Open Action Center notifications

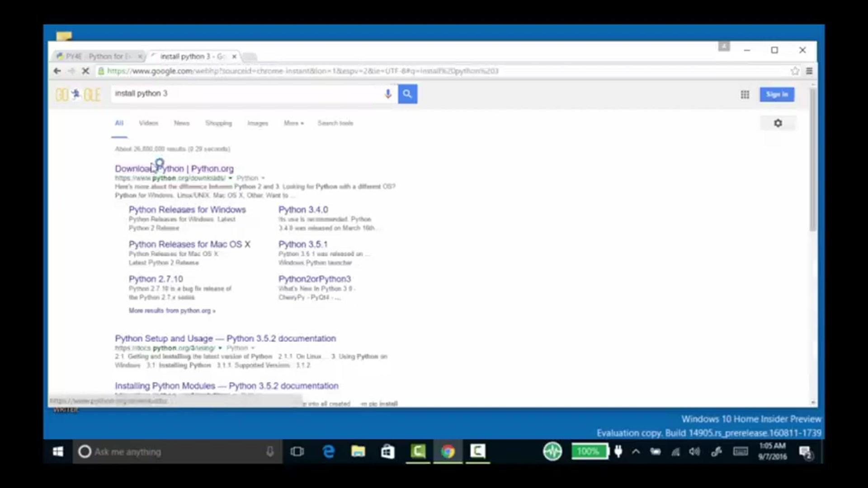click(x=805, y=452)
